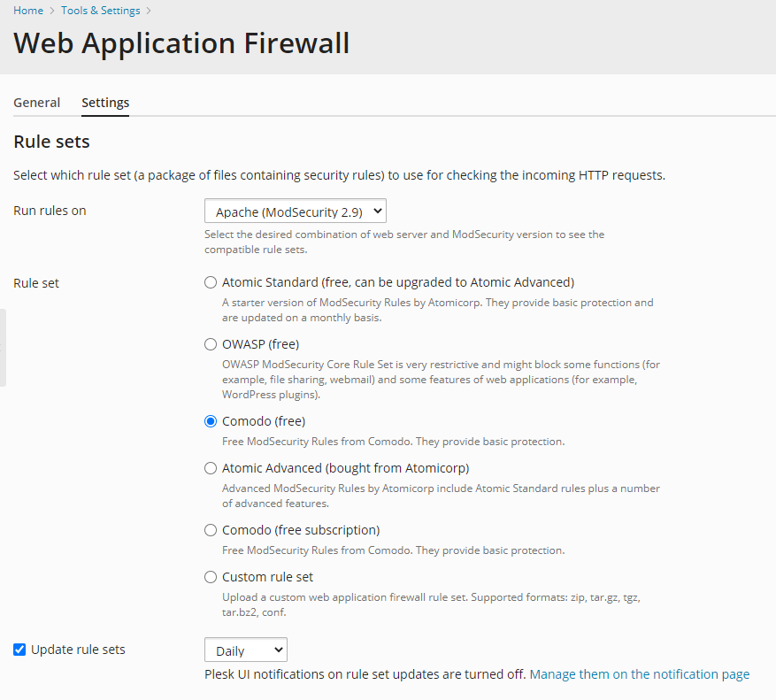
Task: Click the Custom rule set label text
Action: tap(267, 577)
